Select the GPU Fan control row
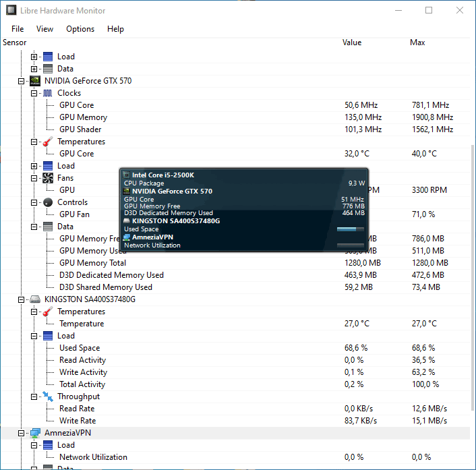 [x=235, y=214]
